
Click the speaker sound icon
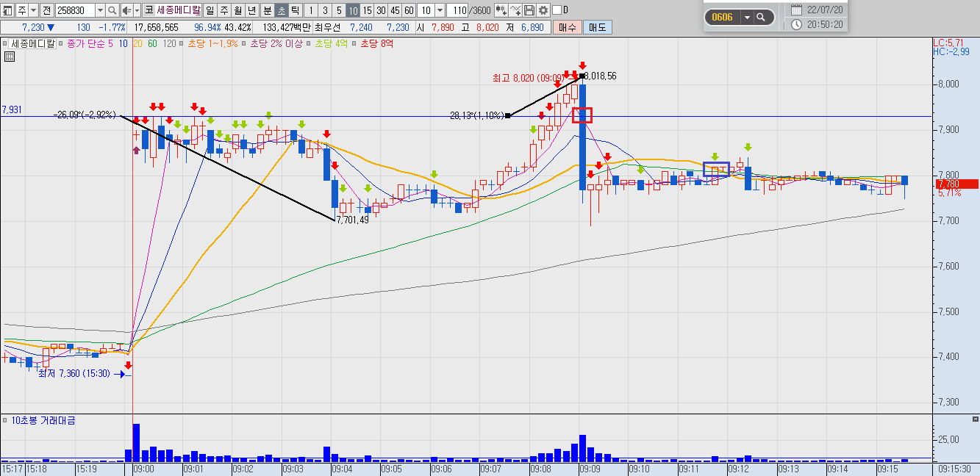(x=126, y=10)
